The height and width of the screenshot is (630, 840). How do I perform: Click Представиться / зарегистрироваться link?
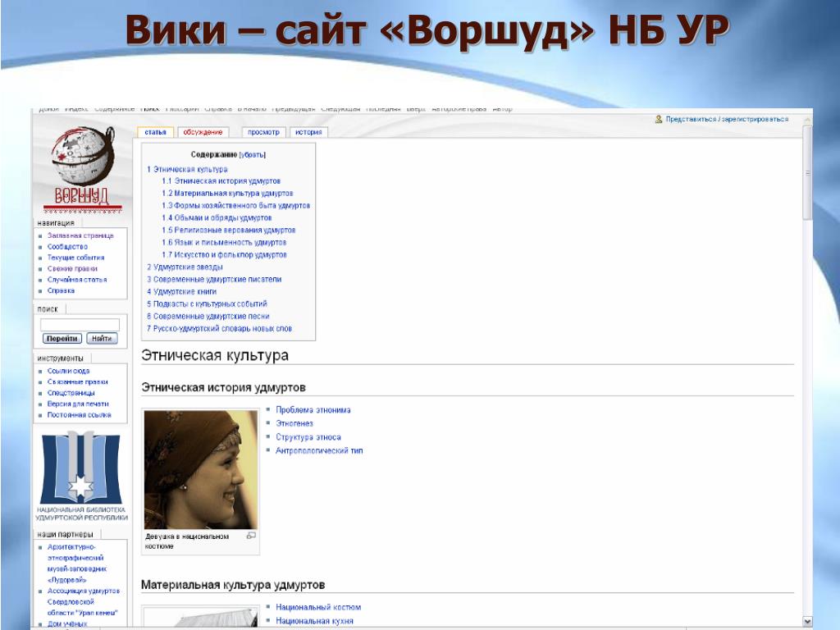coord(727,119)
